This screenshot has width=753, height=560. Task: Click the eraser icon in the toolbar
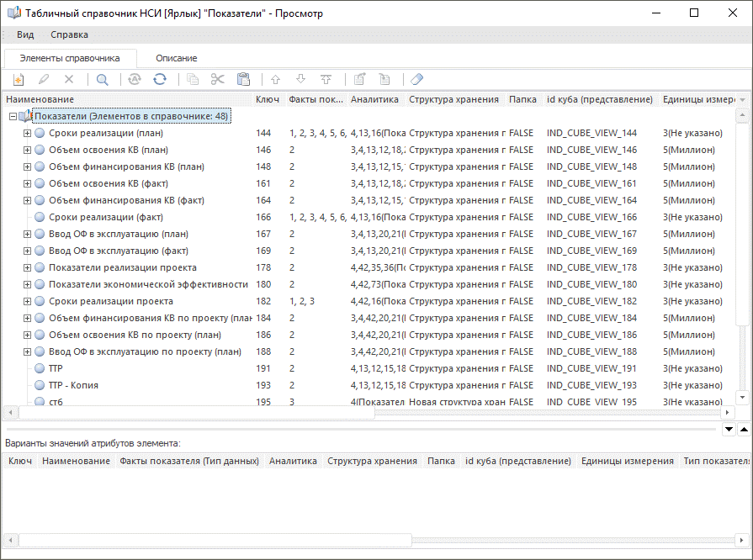pos(417,79)
